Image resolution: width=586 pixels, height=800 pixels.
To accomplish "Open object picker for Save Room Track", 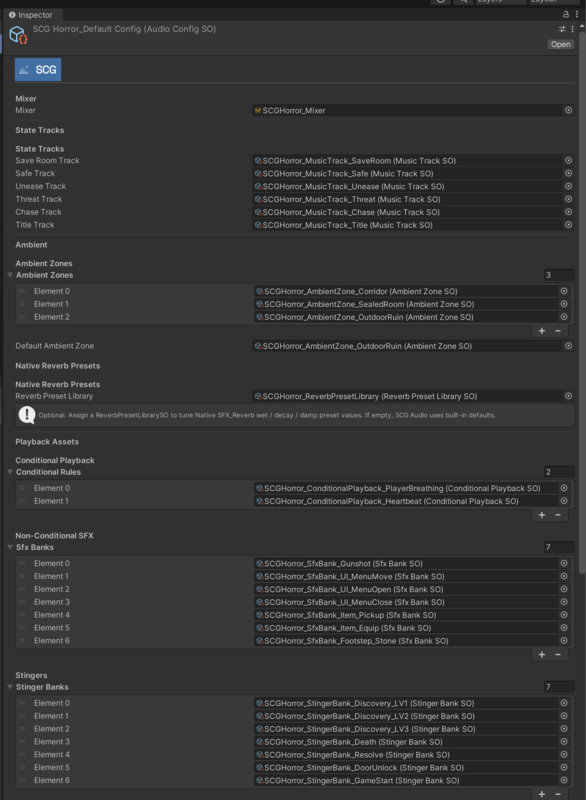I will click(x=568, y=160).
